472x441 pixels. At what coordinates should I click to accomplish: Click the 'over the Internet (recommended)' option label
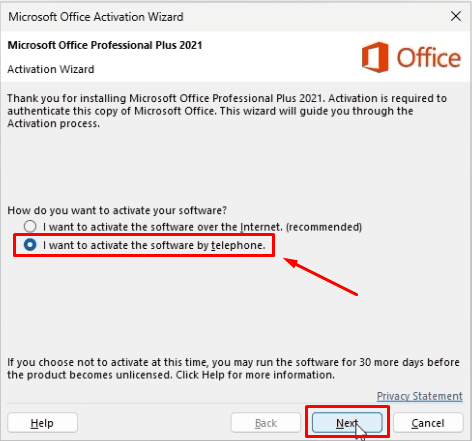click(x=202, y=227)
